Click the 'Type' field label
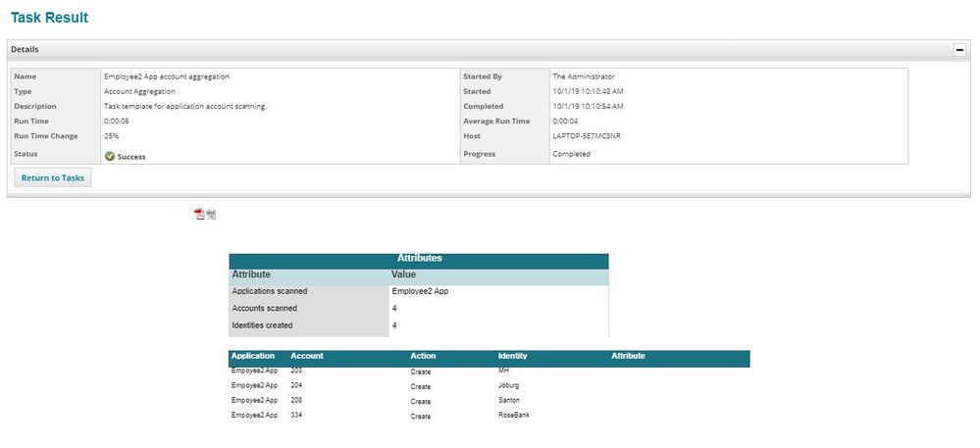The height and width of the screenshot is (448, 980). (x=23, y=91)
